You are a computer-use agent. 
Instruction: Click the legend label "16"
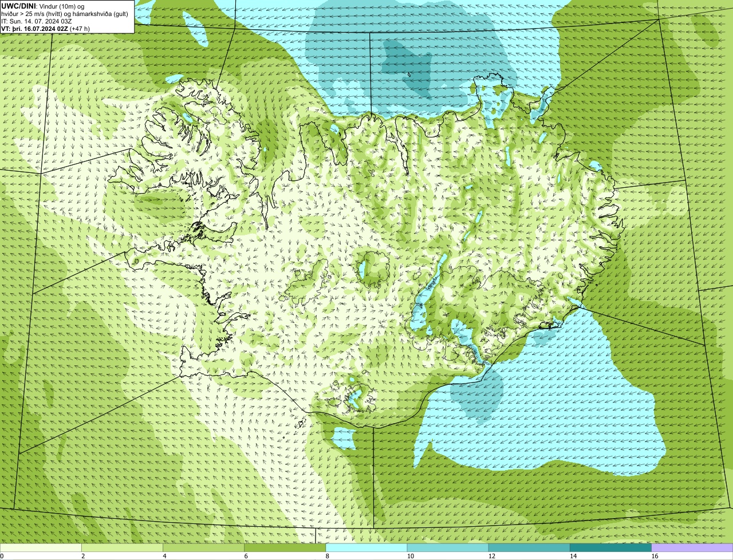655,556
